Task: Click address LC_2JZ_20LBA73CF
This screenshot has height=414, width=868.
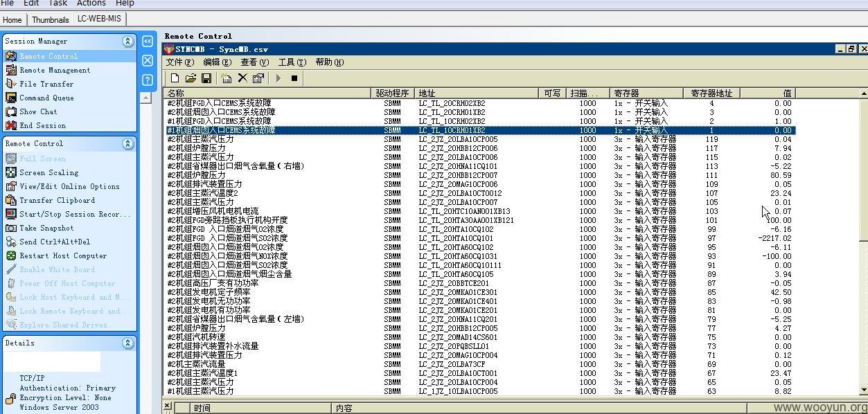Action: point(452,363)
